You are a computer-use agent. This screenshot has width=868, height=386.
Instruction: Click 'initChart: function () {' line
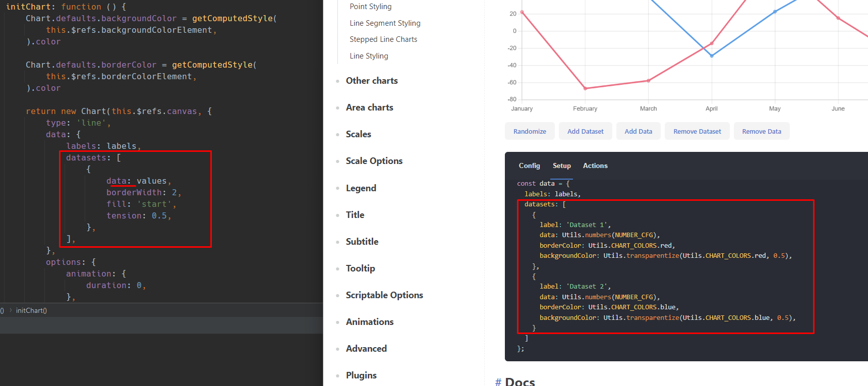pos(66,7)
